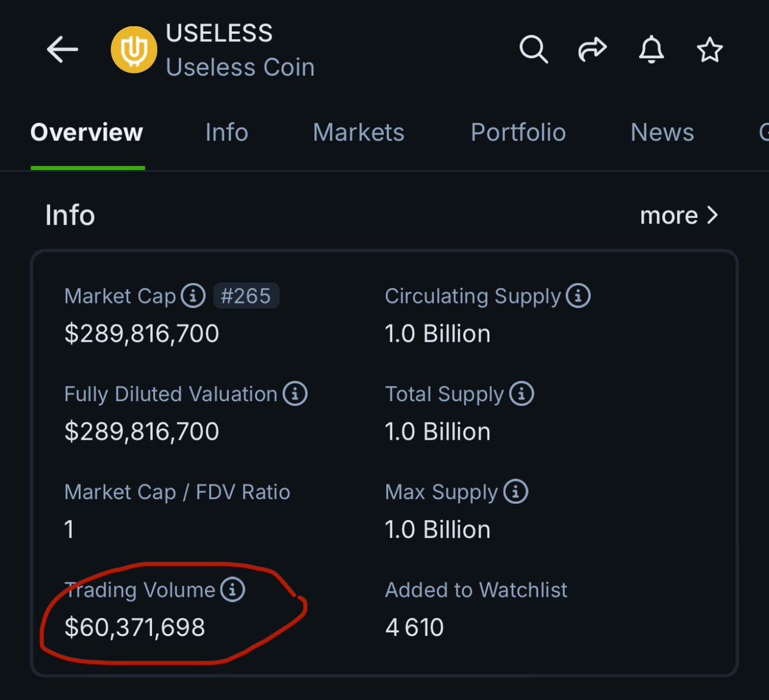Image resolution: width=769 pixels, height=700 pixels.
Task: Tap the Trading Volume value $60,371,698
Action: click(x=135, y=628)
